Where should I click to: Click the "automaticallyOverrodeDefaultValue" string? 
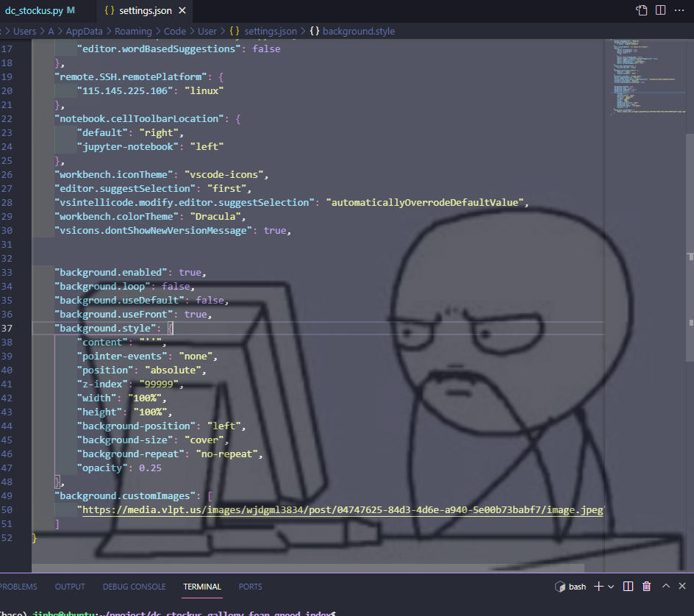pyautogui.click(x=425, y=203)
